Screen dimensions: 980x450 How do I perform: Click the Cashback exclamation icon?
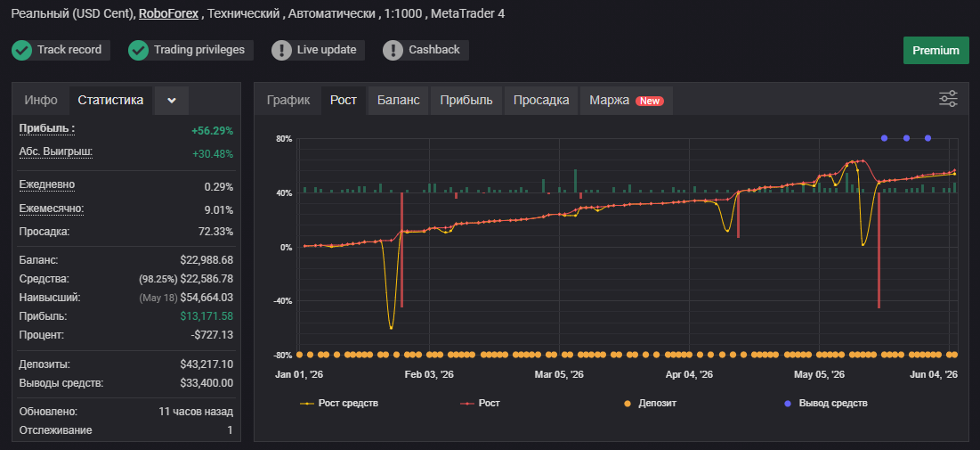click(x=393, y=50)
